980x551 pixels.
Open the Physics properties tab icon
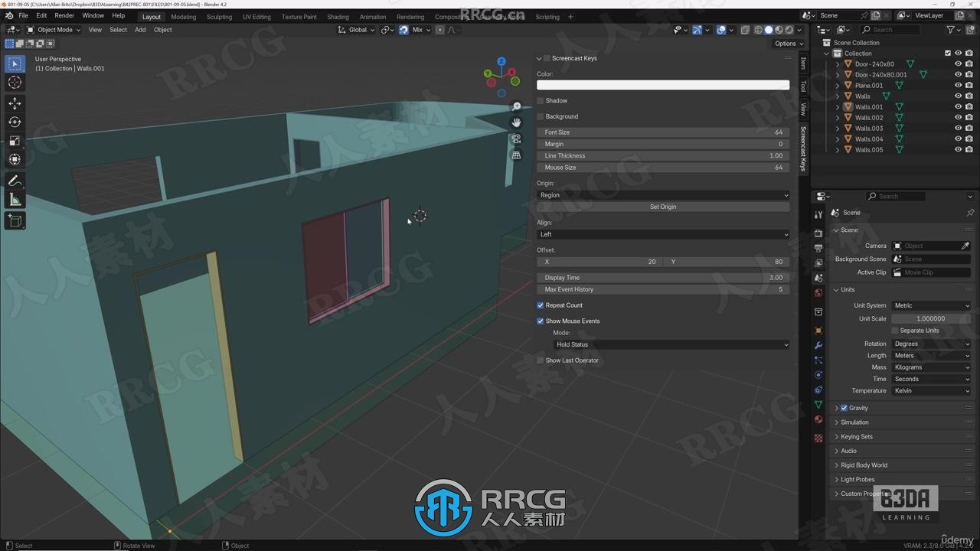[x=818, y=375]
